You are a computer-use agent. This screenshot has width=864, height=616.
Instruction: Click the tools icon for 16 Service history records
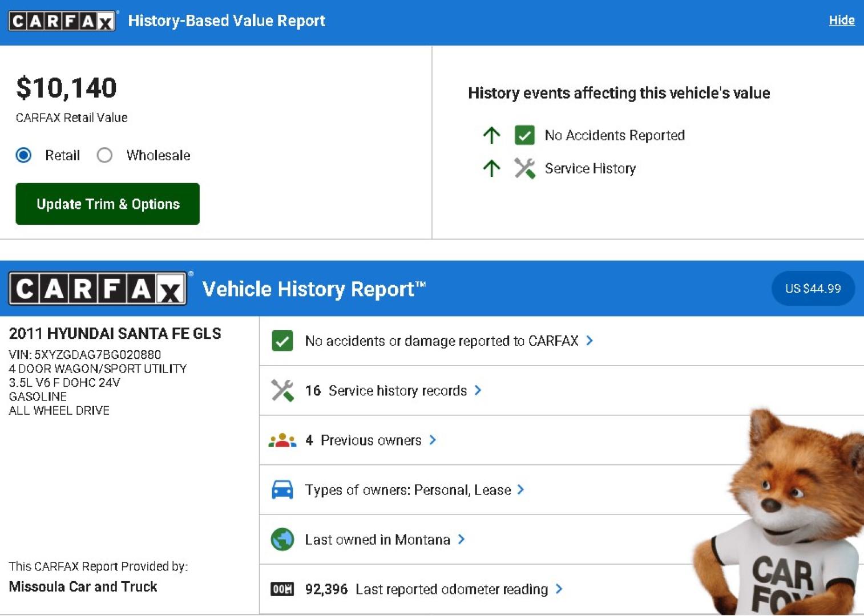tap(282, 391)
